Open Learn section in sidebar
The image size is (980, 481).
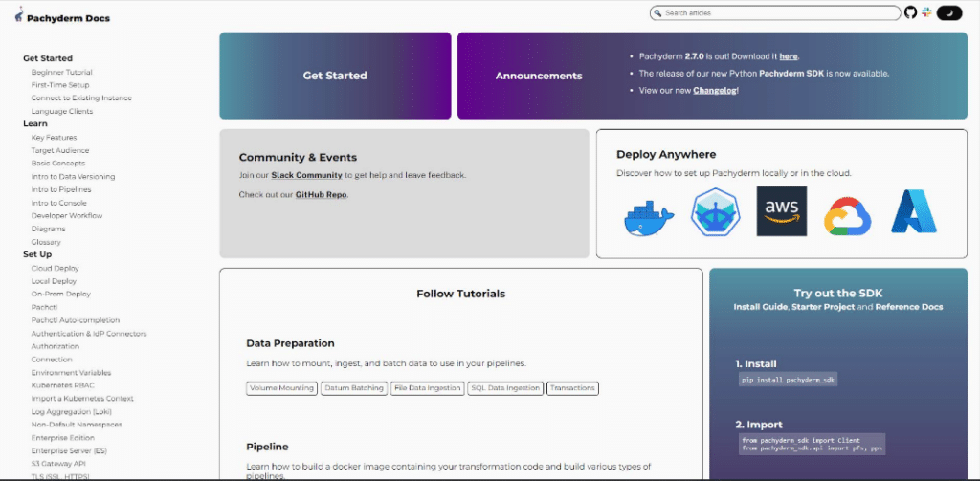pos(35,123)
